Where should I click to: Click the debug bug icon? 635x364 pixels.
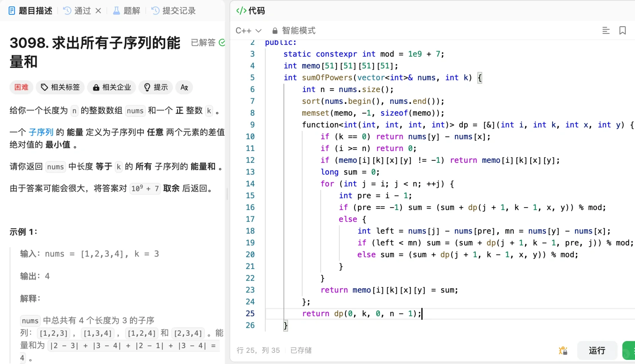[x=563, y=351]
